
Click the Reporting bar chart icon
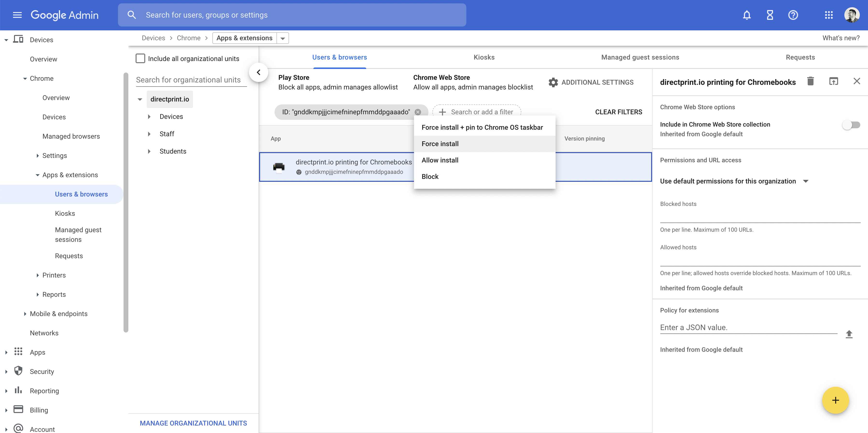[x=18, y=390]
